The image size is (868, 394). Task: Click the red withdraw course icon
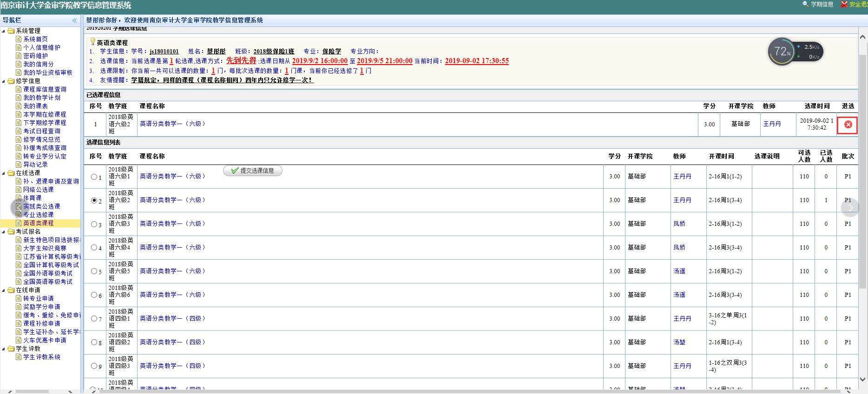[x=848, y=125]
